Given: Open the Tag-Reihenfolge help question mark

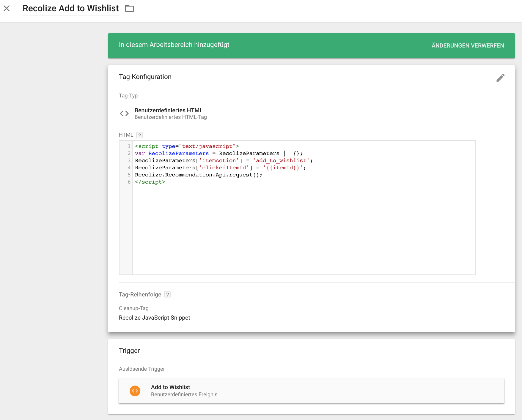Looking at the screenshot, I should [x=167, y=294].
